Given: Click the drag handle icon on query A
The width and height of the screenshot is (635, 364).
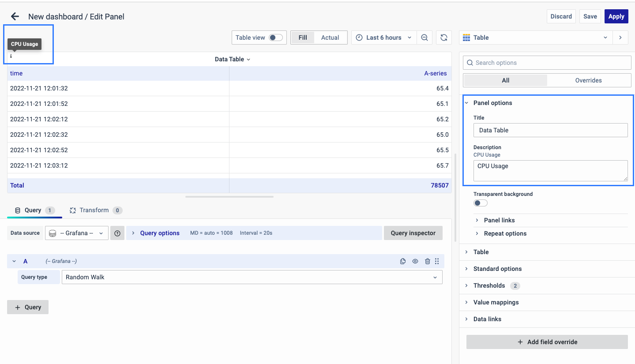Looking at the screenshot, I should point(437,261).
